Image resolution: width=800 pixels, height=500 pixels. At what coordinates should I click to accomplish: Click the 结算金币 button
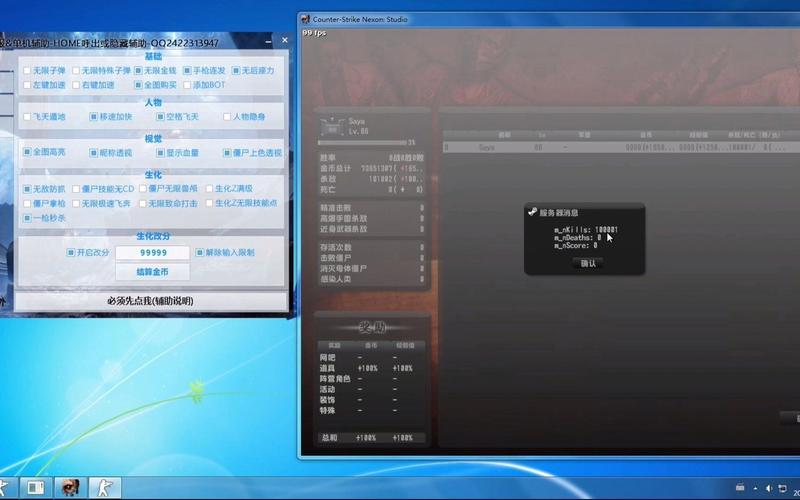pyautogui.click(x=153, y=272)
